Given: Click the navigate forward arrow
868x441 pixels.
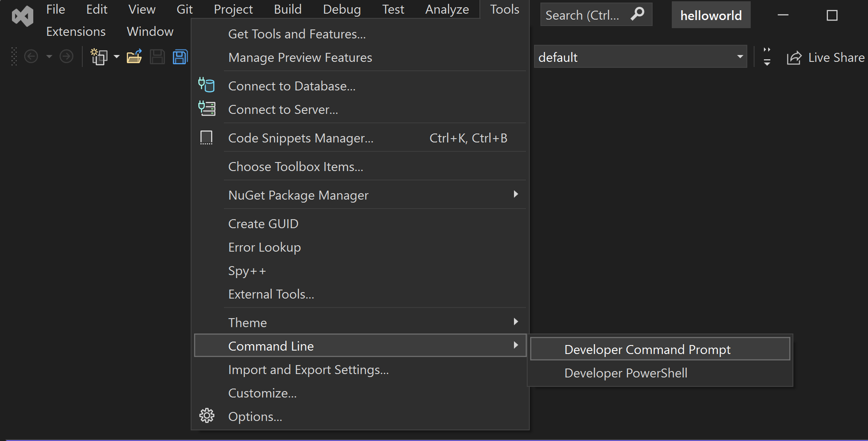Looking at the screenshot, I should point(67,56).
